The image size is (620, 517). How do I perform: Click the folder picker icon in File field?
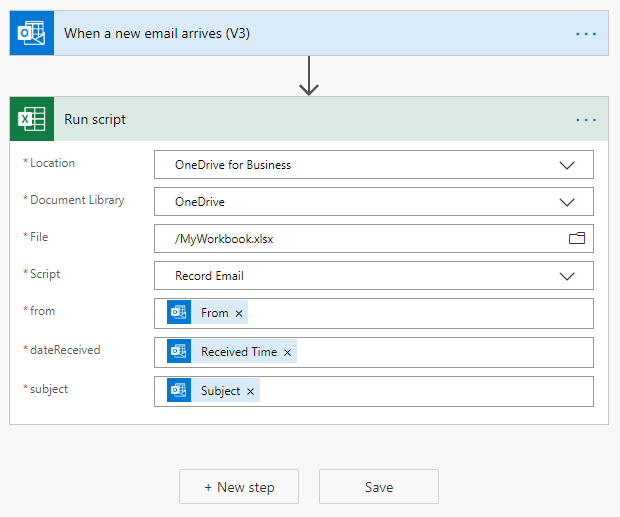tap(576, 238)
